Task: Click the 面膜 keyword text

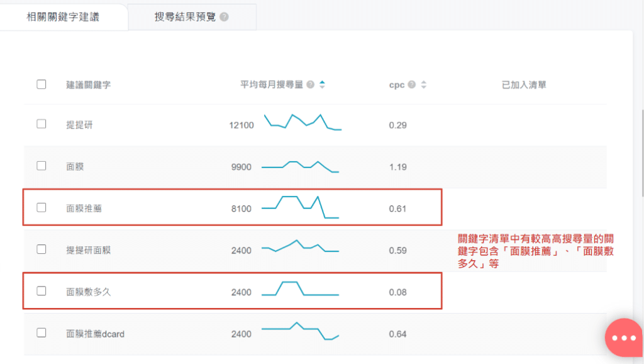Action: coord(75,167)
